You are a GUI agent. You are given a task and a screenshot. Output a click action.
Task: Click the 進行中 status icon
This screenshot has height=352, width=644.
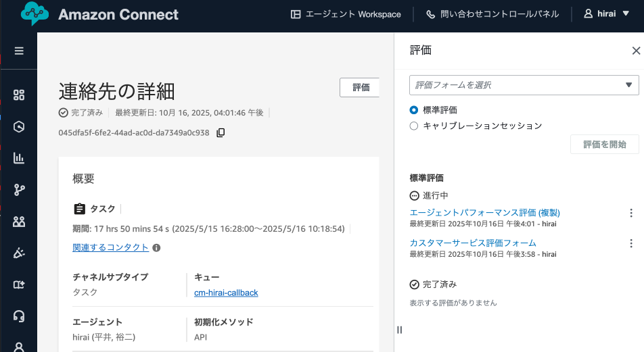[x=415, y=196]
